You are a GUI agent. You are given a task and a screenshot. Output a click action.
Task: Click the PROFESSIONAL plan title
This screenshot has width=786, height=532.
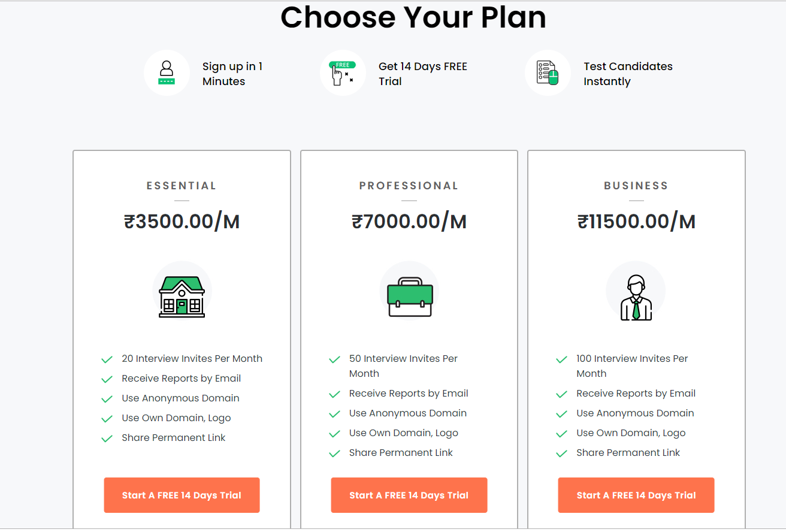click(x=409, y=186)
